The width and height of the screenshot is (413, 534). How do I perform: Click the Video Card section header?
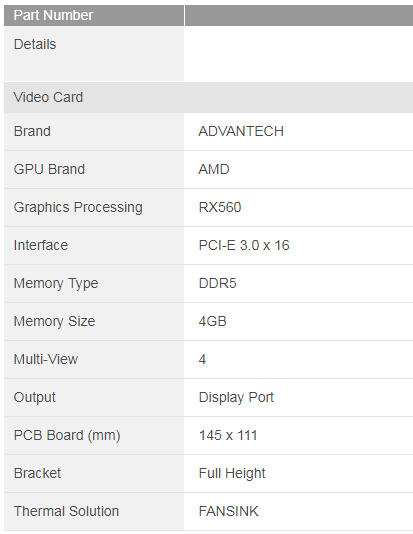[x=208, y=97]
